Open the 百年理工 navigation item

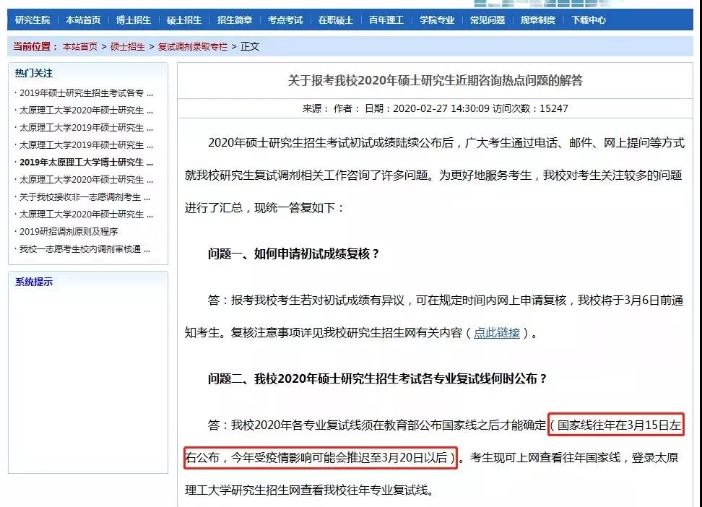click(x=387, y=19)
